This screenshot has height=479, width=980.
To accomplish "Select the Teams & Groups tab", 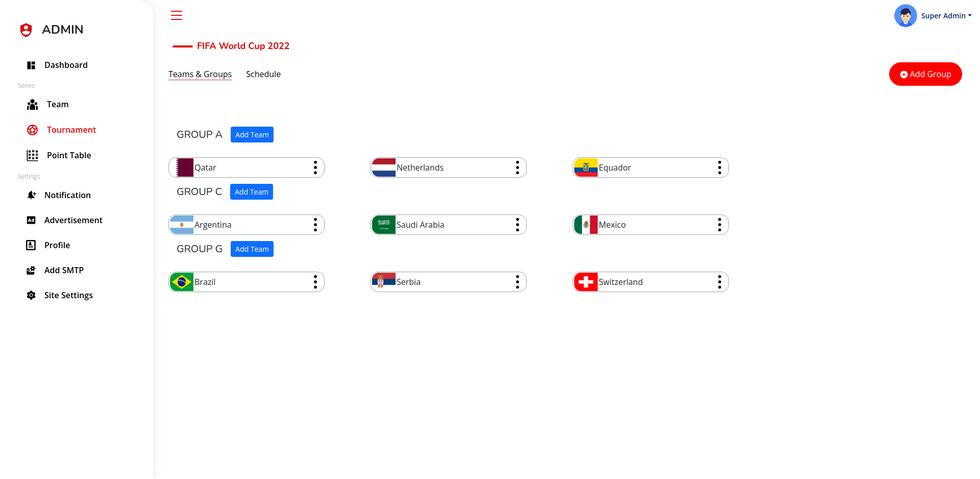I will click(200, 74).
